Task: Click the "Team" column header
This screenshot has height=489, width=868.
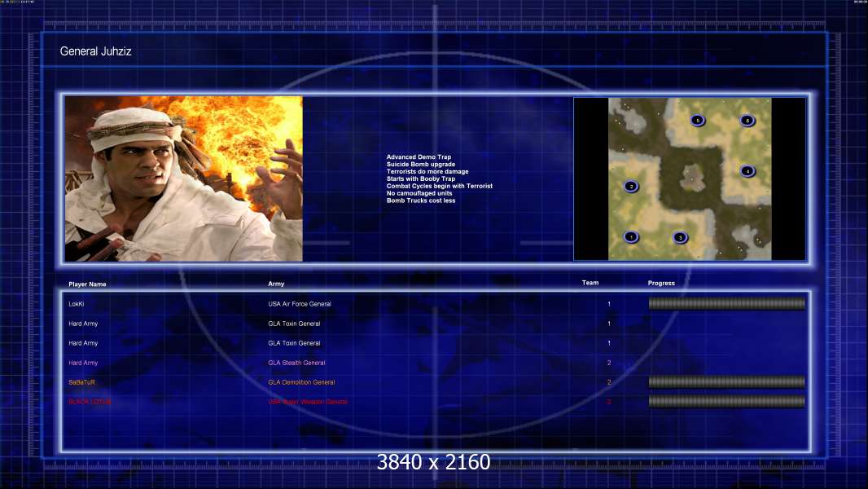Action: (x=590, y=283)
